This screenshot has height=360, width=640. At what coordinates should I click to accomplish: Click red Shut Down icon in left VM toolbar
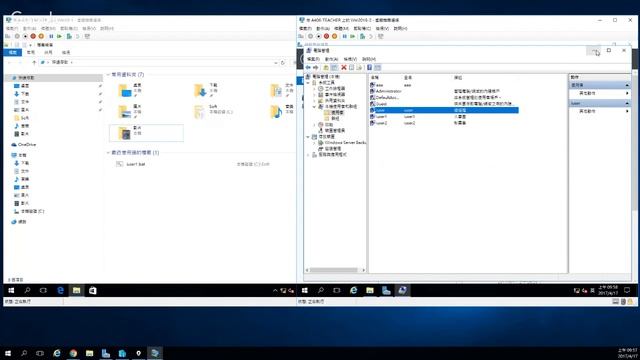coord(33,36)
